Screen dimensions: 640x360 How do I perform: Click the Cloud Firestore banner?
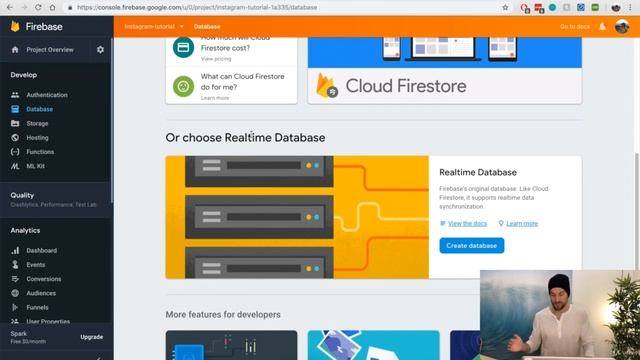(x=444, y=70)
